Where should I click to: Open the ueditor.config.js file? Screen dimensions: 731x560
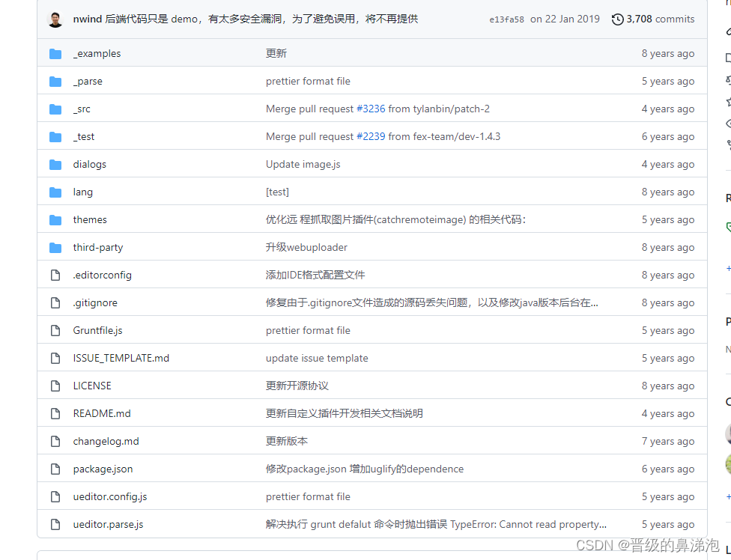click(x=110, y=496)
